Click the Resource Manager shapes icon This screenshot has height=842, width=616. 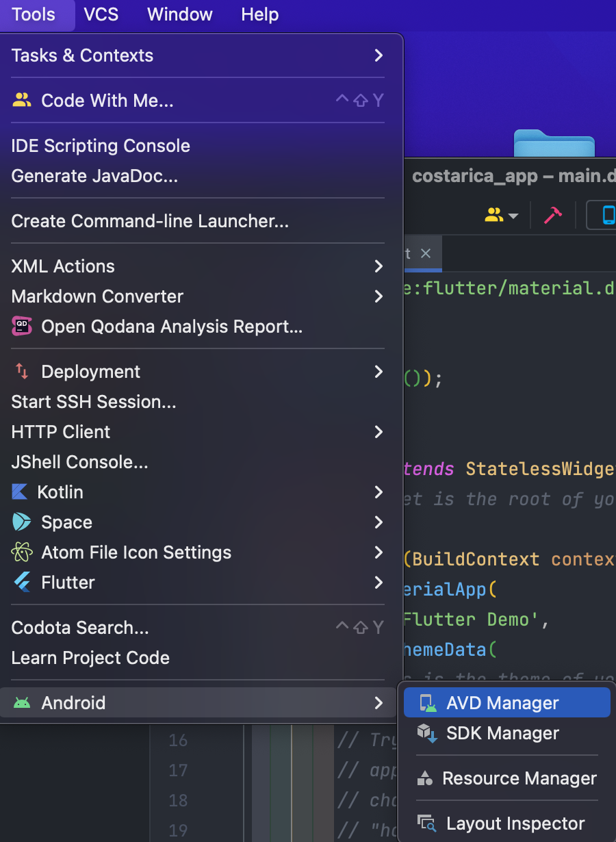point(425,778)
